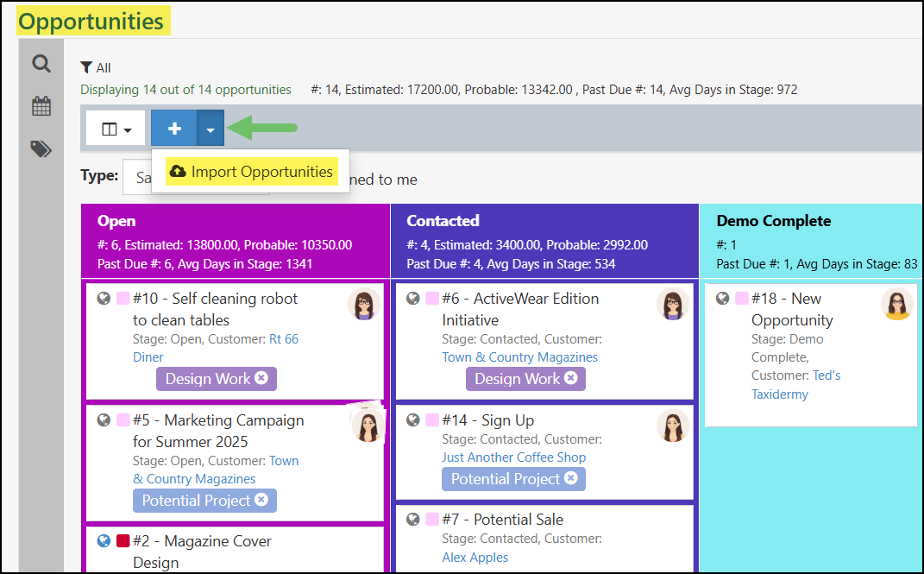The height and width of the screenshot is (574, 924).
Task: Open the board layout columns dropdown
Action: click(116, 129)
